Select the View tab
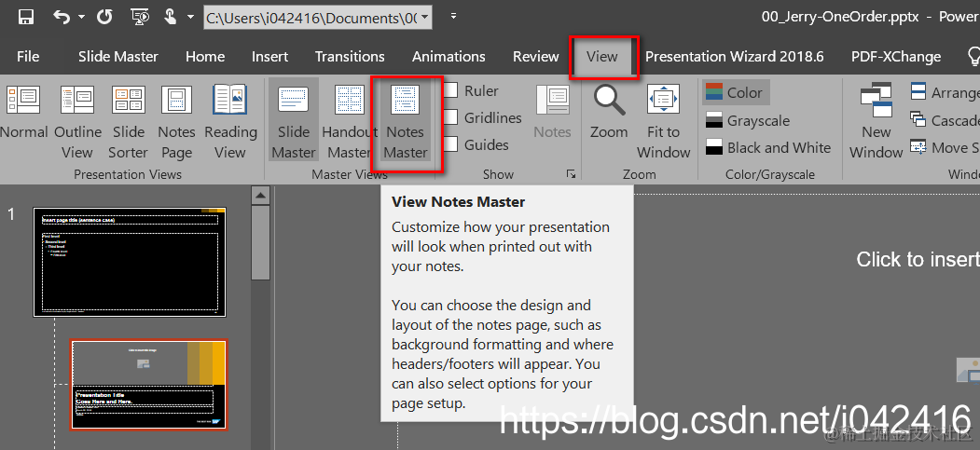 602,57
